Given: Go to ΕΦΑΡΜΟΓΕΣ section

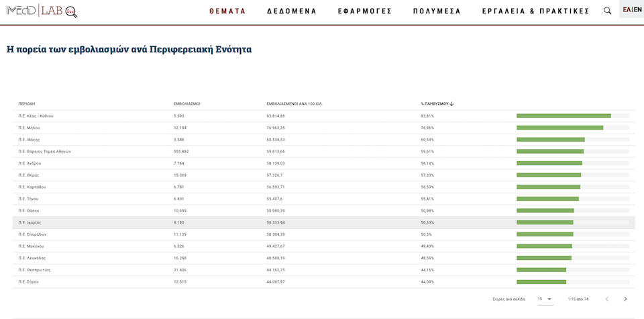Looking at the screenshot, I should pyautogui.click(x=364, y=11).
